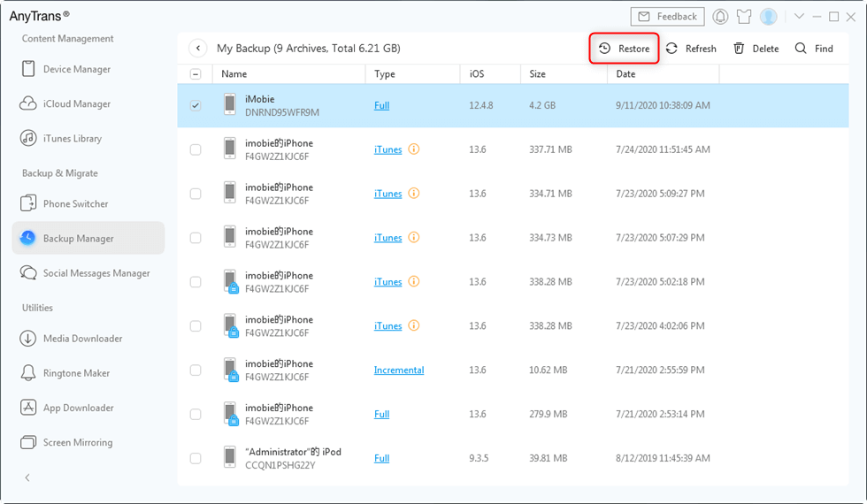Click info icon on 4:02:06 PM backup
Screen dimensions: 867x504
click(x=414, y=325)
